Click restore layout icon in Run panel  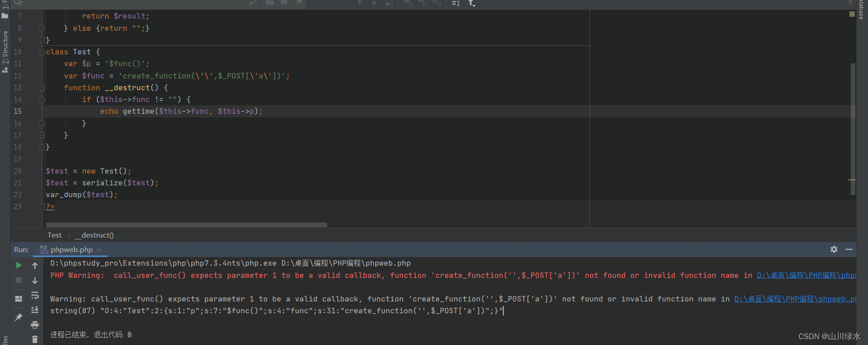coord(19,299)
